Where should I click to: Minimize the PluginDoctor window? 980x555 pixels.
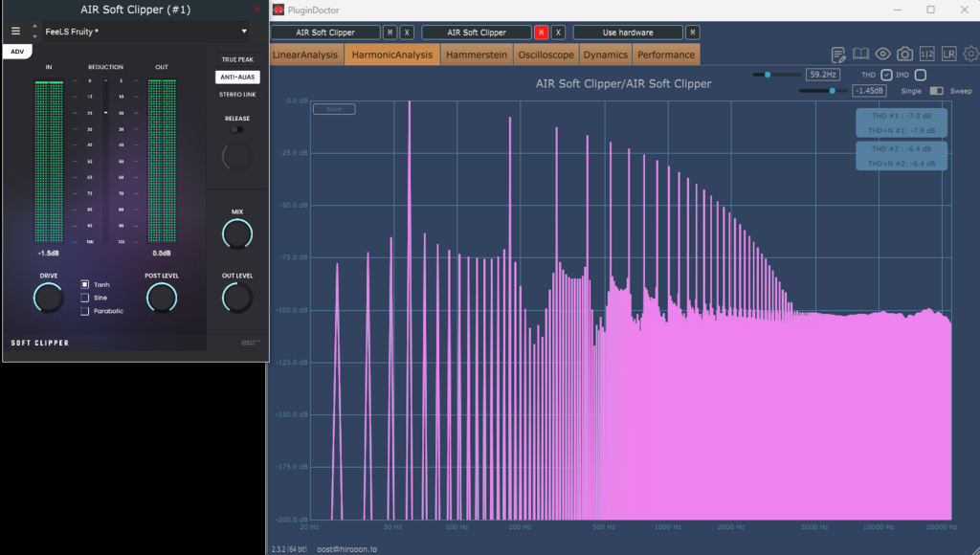click(898, 10)
